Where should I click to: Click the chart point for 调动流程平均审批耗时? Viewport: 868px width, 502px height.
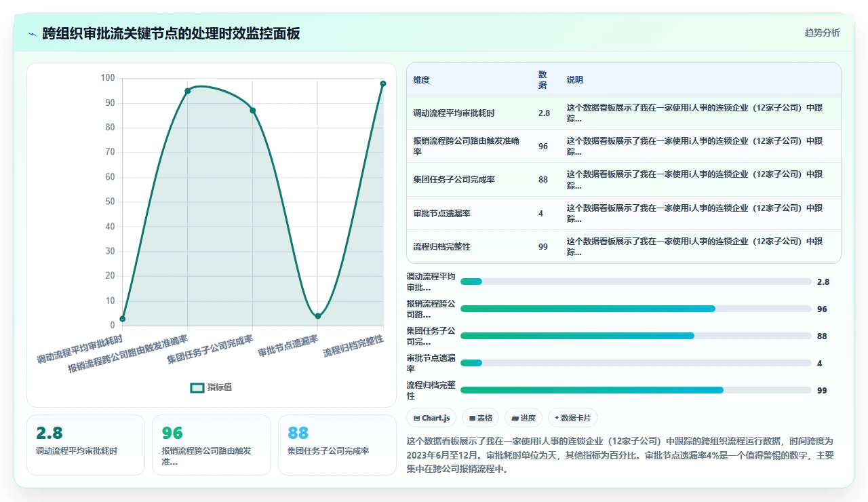point(123,319)
